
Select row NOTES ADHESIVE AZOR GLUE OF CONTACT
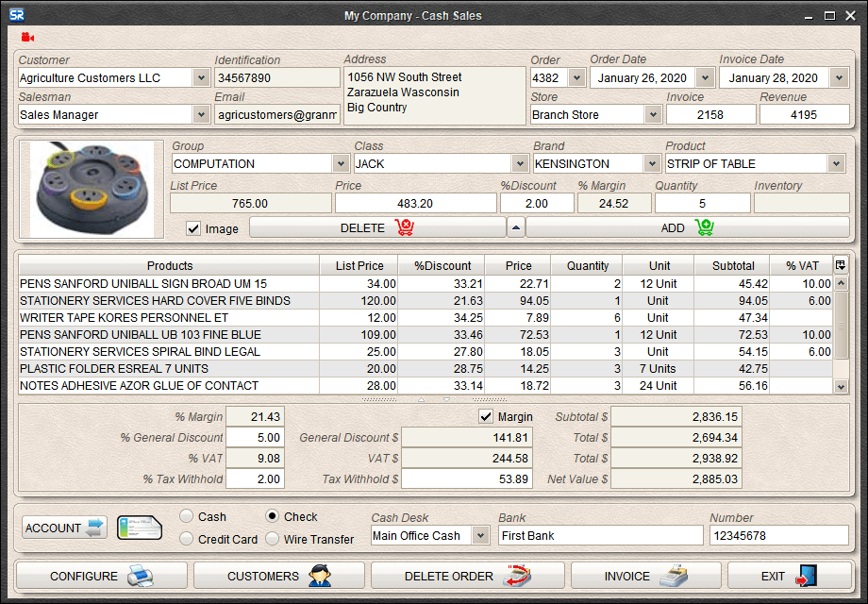pos(426,386)
